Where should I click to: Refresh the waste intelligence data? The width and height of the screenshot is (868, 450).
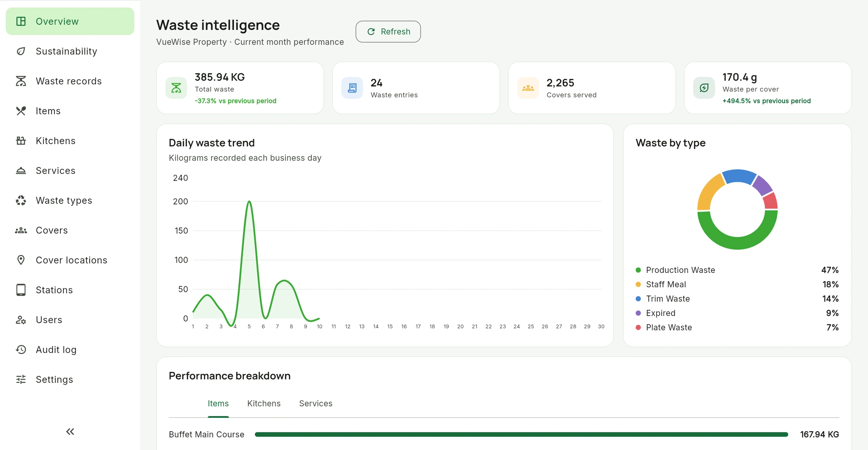tap(388, 32)
